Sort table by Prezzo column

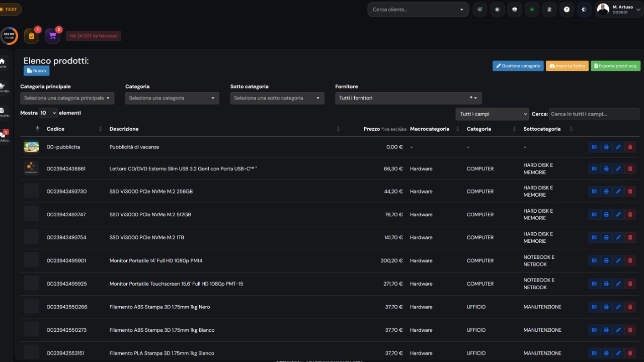[384, 129]
